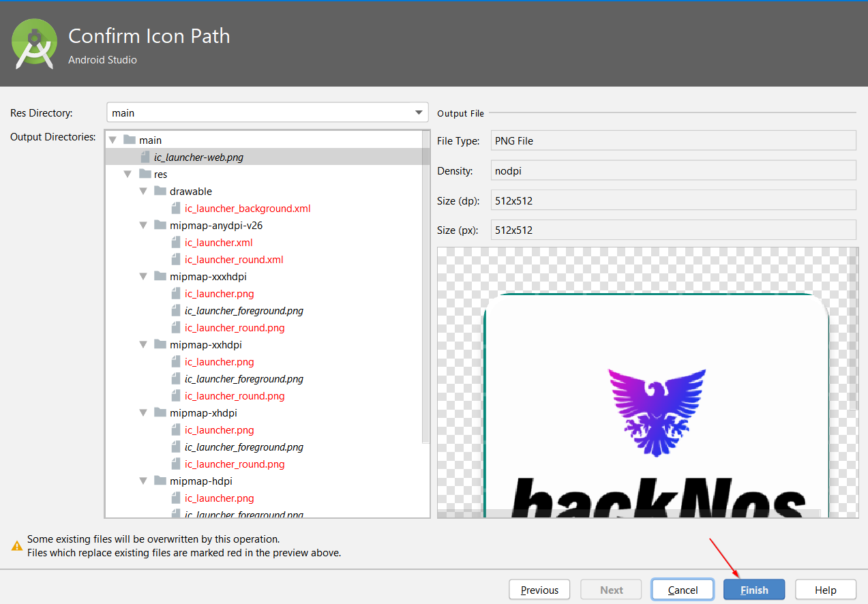
Task: Click the yellow warning triangle icon
Action: pyautogui.click(x=17, y=545)
